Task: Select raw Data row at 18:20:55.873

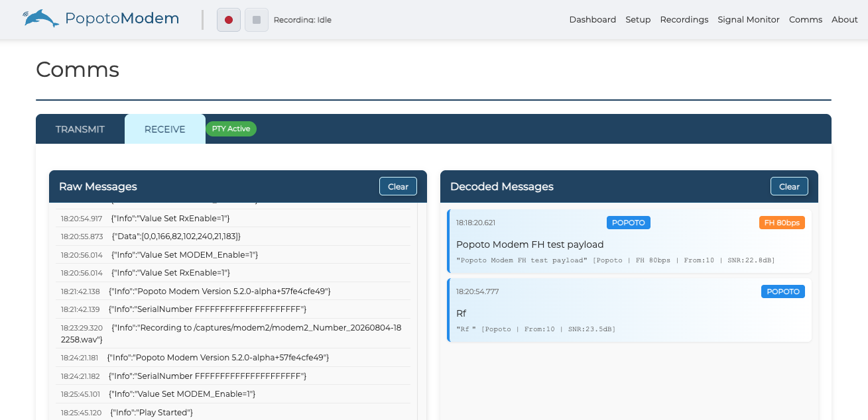Action: click(x=233, y=236)
